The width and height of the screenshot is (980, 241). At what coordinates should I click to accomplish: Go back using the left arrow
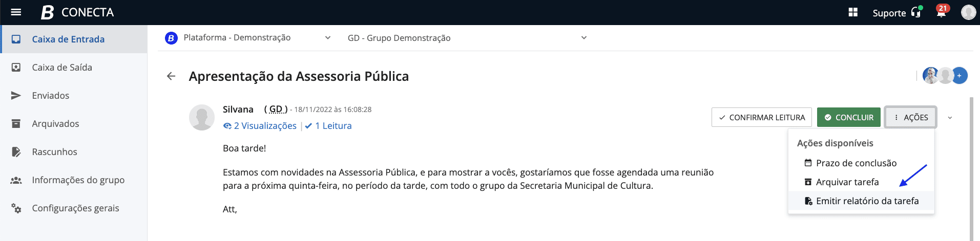coord(171,76)
